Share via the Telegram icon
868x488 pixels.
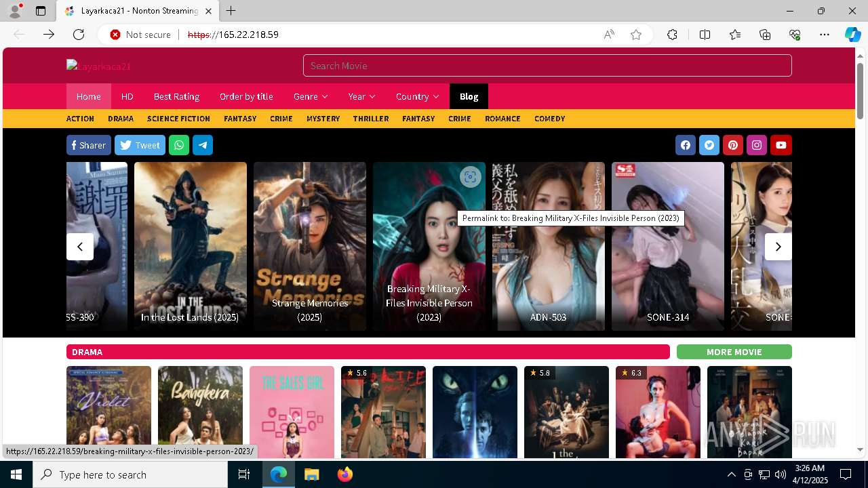203,145
